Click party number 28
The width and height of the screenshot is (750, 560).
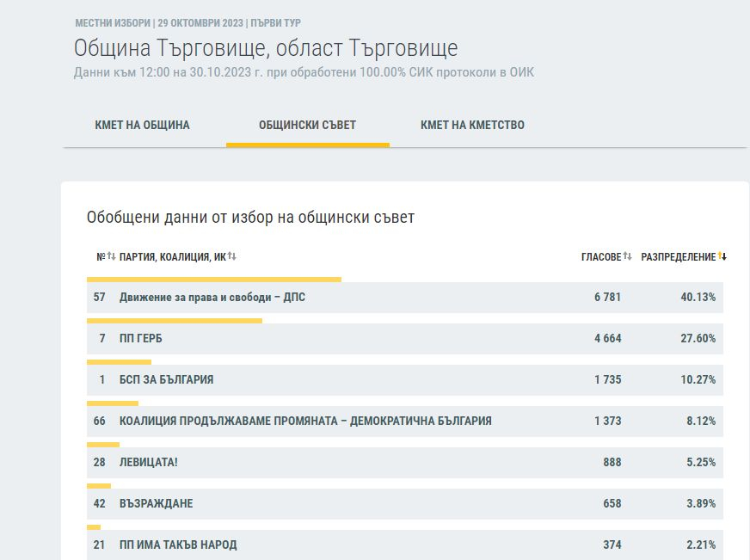(99, 463)
